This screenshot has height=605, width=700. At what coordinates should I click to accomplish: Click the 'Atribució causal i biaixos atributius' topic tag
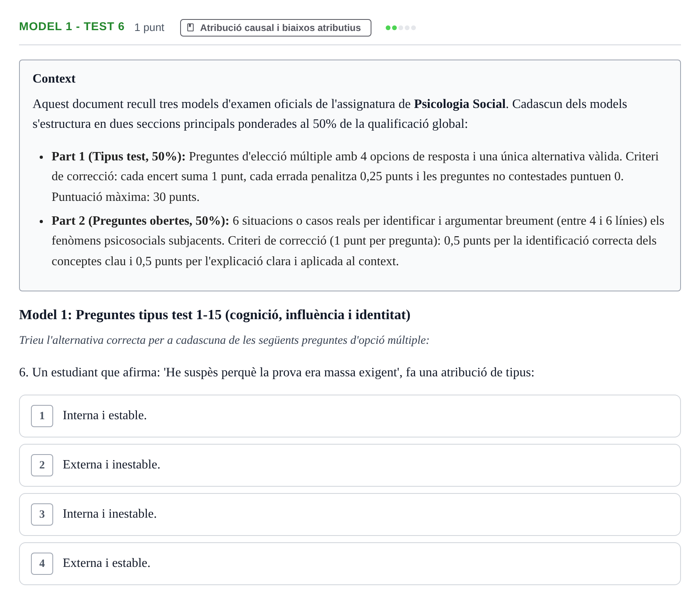(x=275, y=28)
